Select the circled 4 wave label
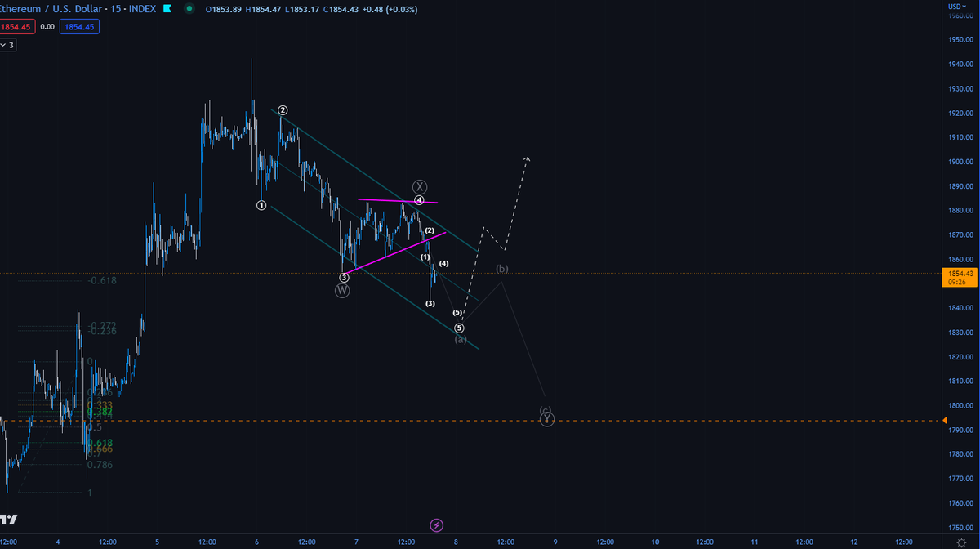Image resolution: width=980 pixels, height=549 pixels. coord(419,200)
